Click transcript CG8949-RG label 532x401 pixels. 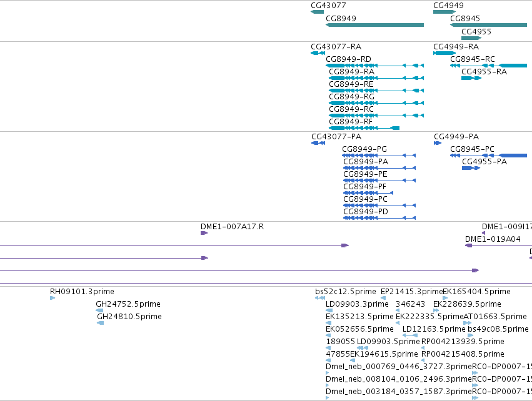351,97
